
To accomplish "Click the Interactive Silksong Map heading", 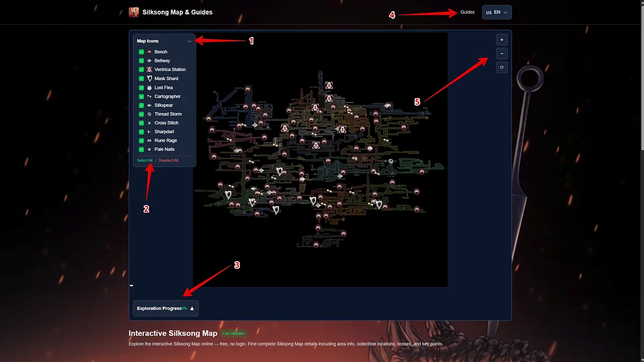I will (173, 334).
